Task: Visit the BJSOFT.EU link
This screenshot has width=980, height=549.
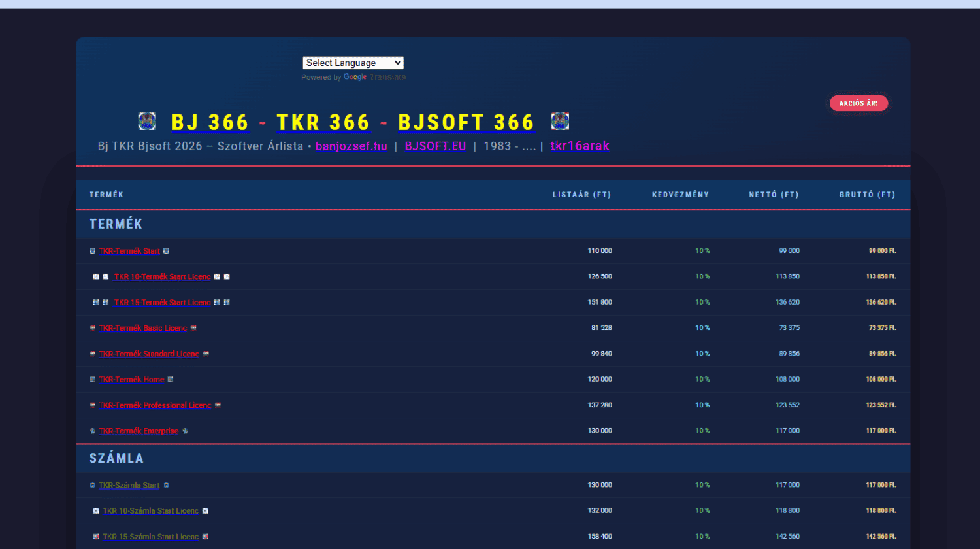Action: point(435,146)
